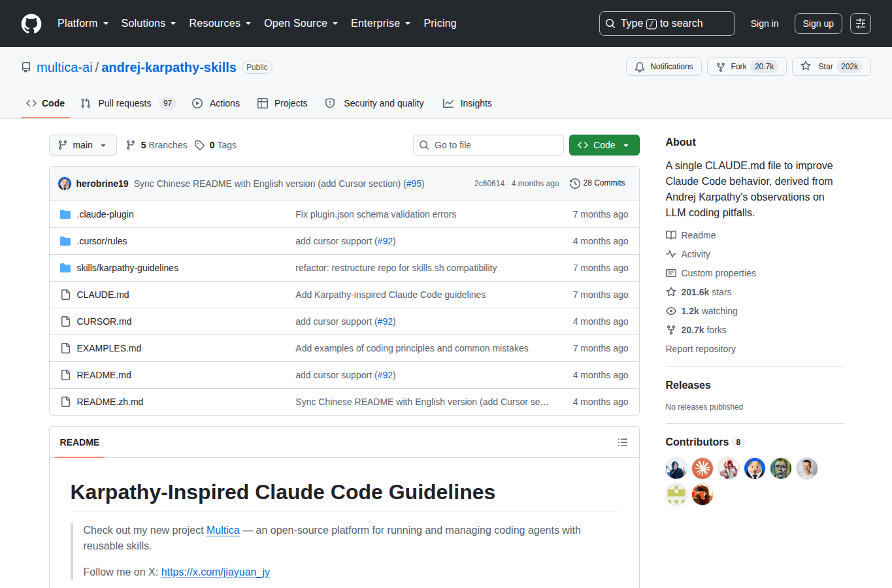View the 28 Commits history
The image size is (892, 588).
(597, 183)
